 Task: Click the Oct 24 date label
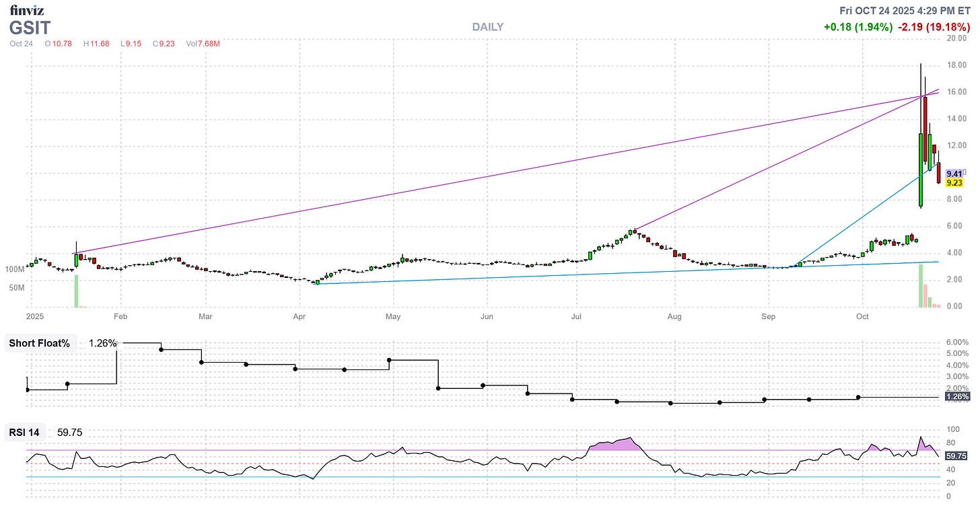point(20,43)
